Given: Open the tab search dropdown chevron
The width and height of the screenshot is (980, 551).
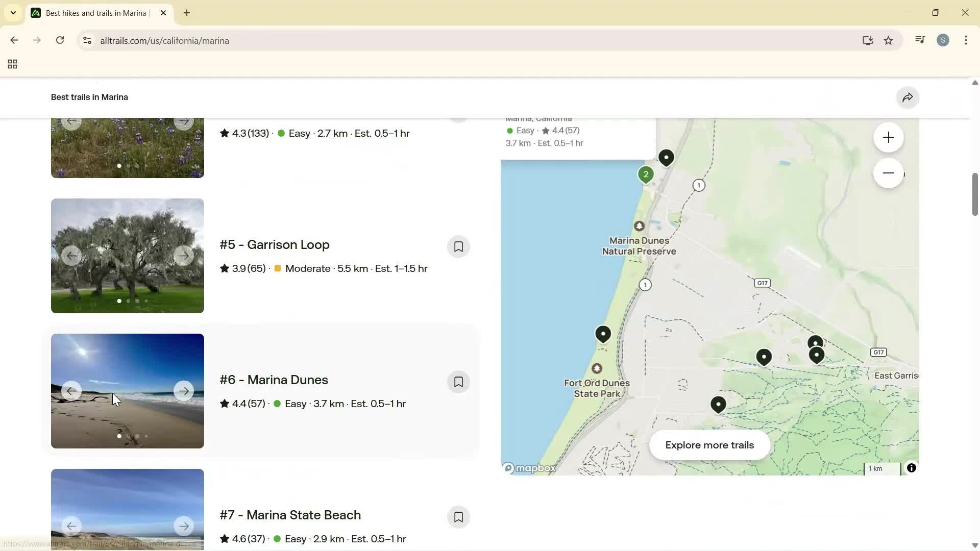Looking at the screenshot, I should click(13, 13).
